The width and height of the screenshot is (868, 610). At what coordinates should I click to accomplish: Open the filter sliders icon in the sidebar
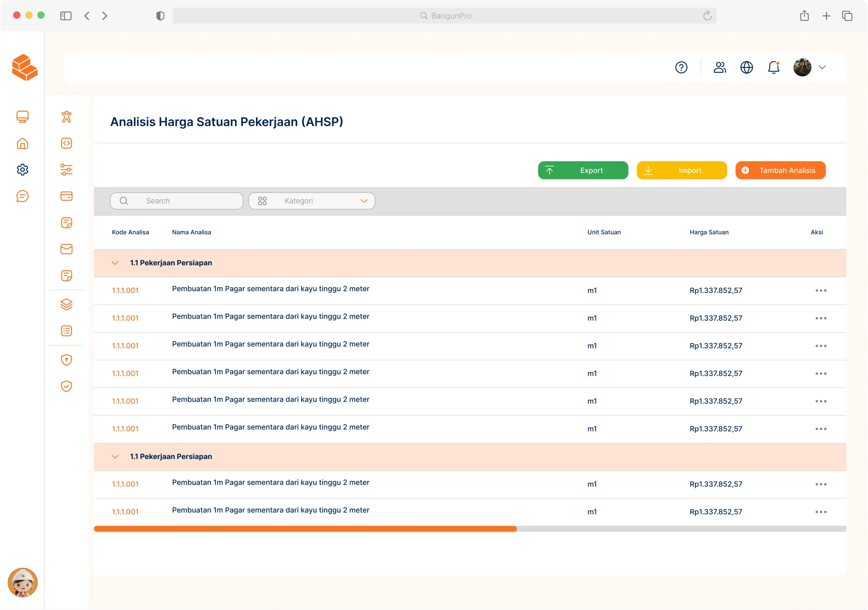tap(66, 169)
